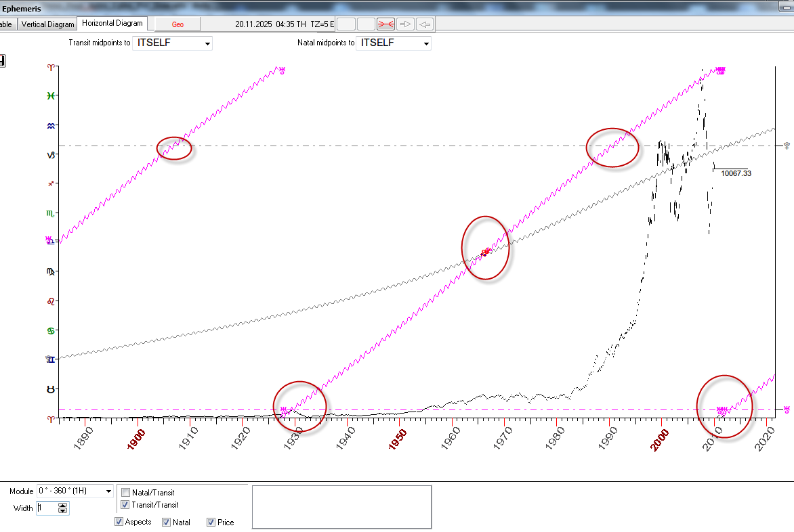Click the Uranus glyph at top right
The image size is (794, 532).
(721, 70)
